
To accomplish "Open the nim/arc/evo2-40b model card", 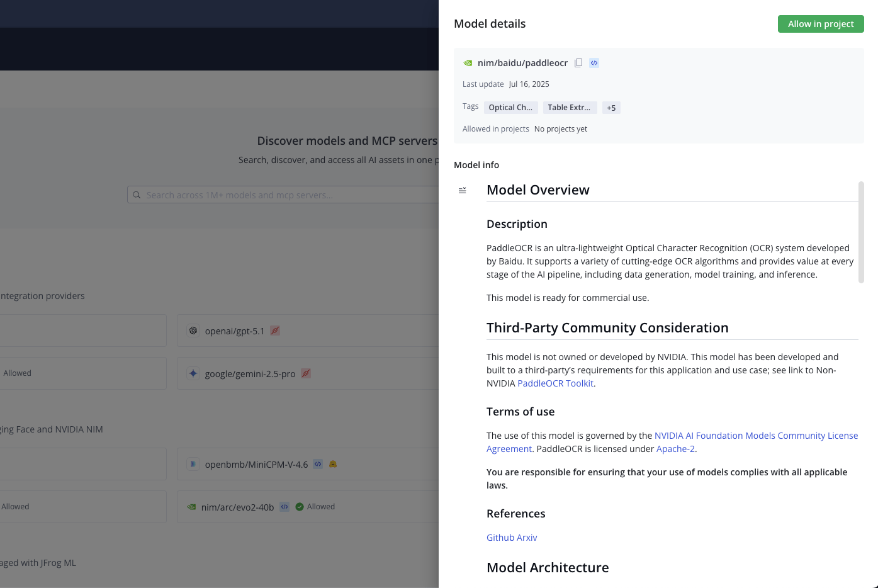I will (308, 507).
